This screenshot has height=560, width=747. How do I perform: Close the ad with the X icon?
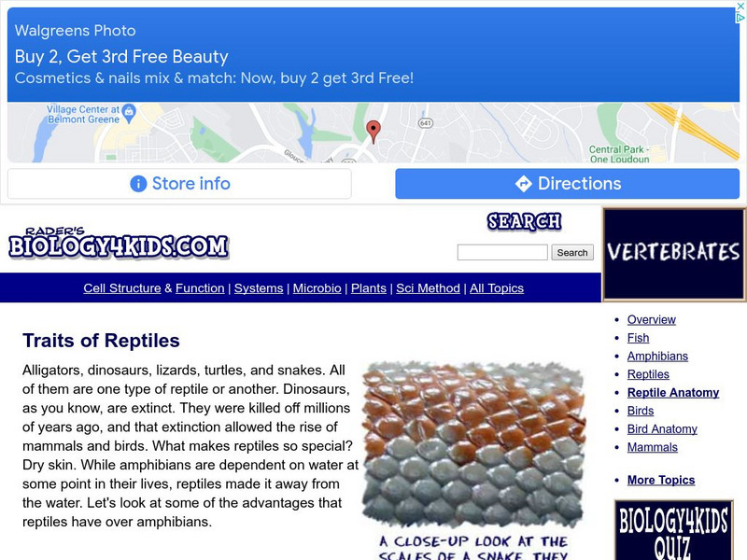click(x=740, y=6)
